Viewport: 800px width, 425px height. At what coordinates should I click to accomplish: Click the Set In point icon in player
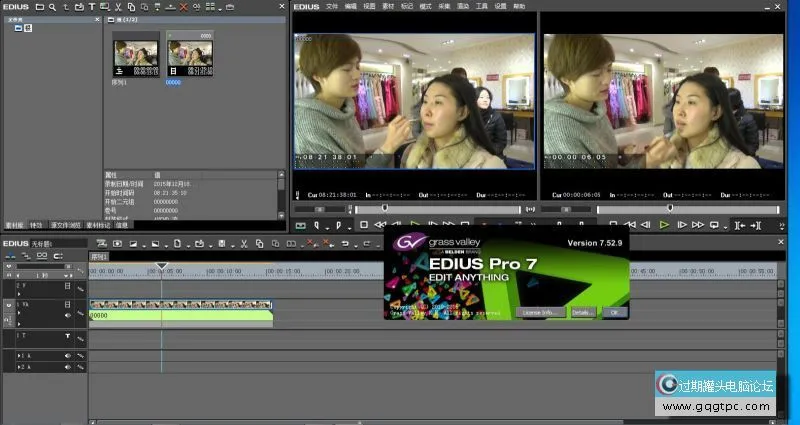pos(315,225)
